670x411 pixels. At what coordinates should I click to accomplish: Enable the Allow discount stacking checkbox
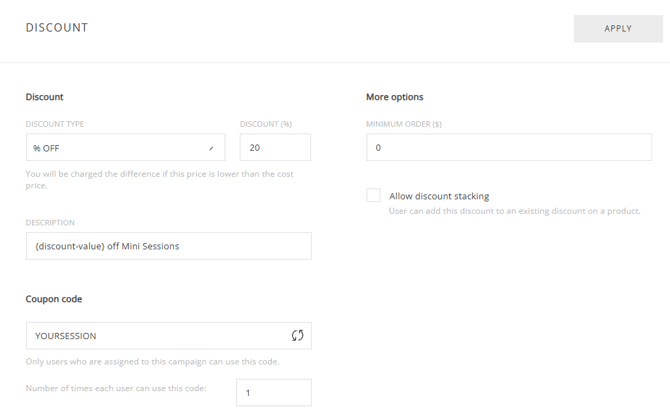point(373,195)
